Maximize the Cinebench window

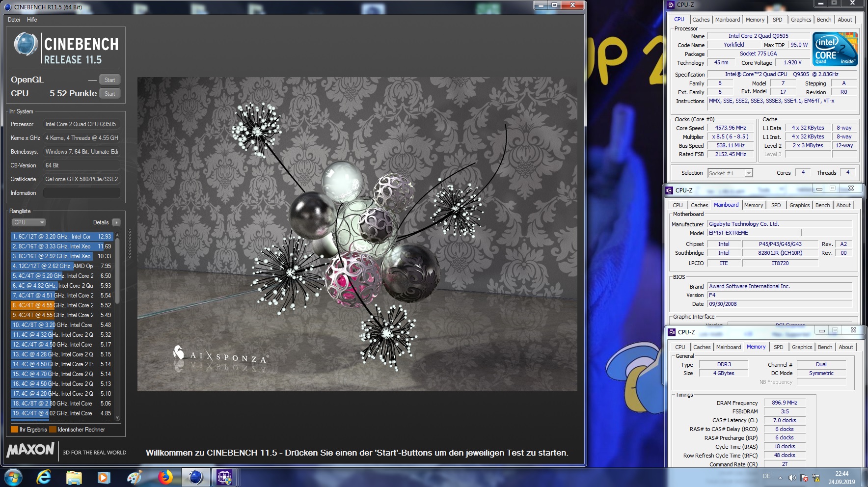[554, 5]
